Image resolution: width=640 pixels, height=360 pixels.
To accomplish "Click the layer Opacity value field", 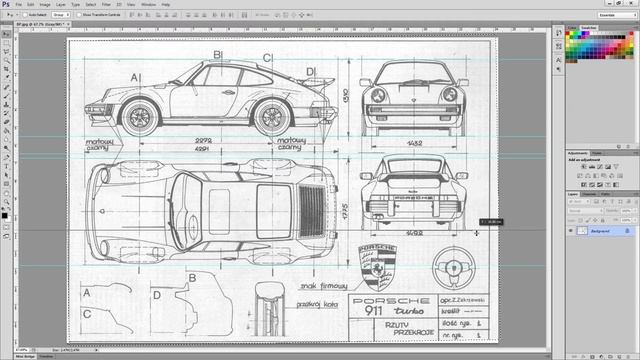I will coord(626,211).
